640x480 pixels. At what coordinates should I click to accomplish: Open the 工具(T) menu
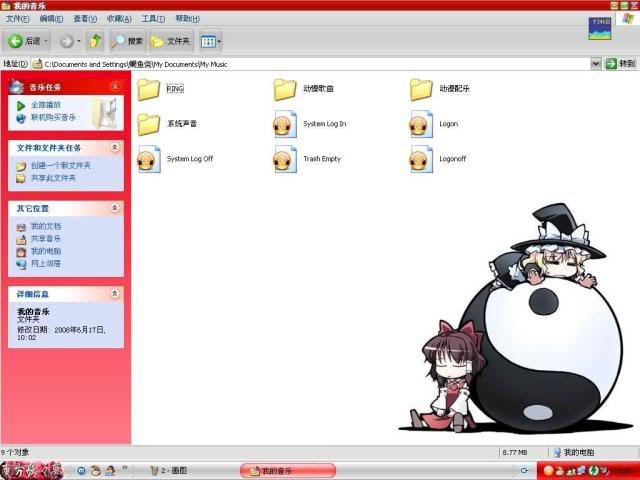tap(153, 19)
